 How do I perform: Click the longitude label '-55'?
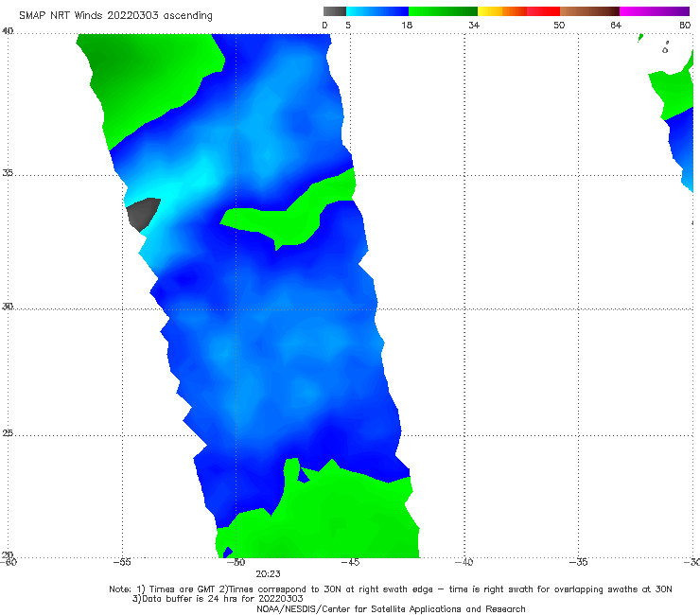click(122, 562)
